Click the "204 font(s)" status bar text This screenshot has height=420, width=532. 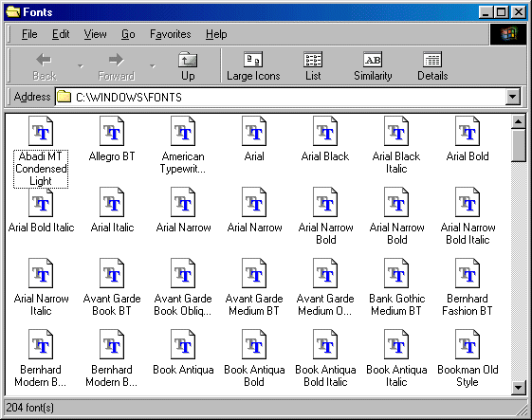tap(30, 408)
